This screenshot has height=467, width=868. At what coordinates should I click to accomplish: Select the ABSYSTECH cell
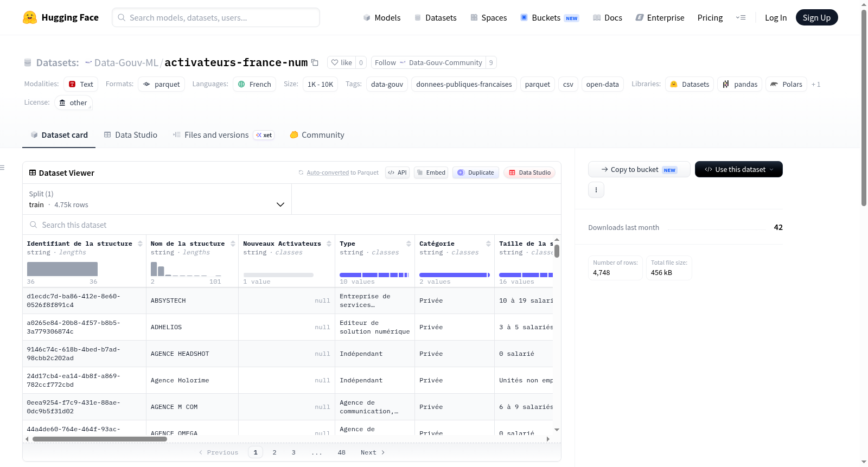click(x=192, y=300)
